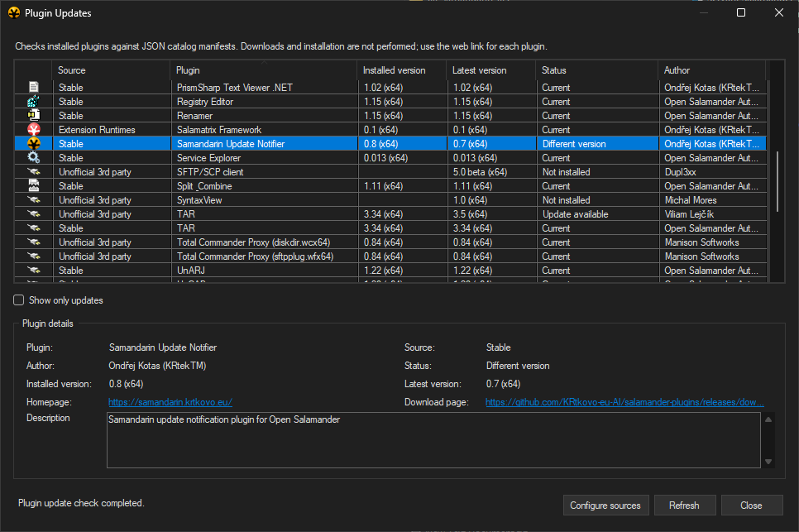This screenshot has height=532, width=799.
Task: Click icon of Stable TAR row
Action: point(34,228)
